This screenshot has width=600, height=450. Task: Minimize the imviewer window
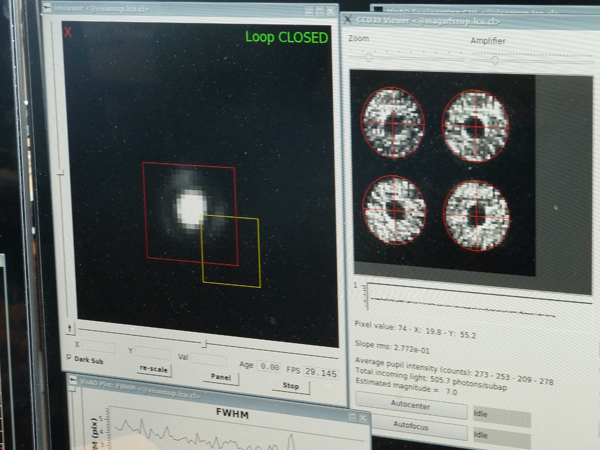(x=309, y=11)
